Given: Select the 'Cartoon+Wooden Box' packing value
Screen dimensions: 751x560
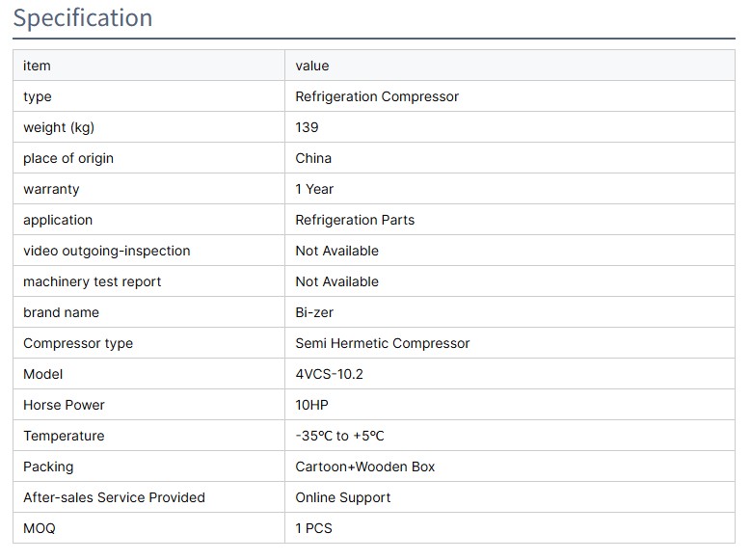Looking at the screenshot, I should [x=365, y=467].
